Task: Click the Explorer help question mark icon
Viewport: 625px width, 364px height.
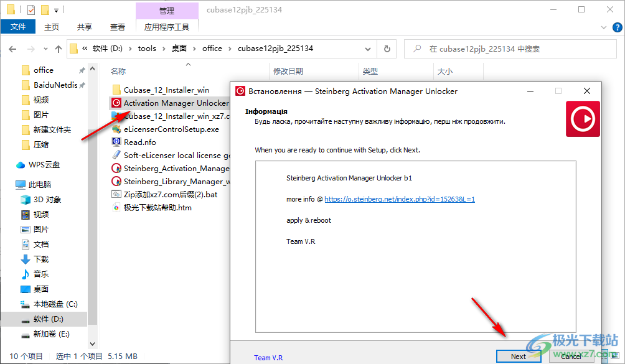Action: [x=617, y=27]
